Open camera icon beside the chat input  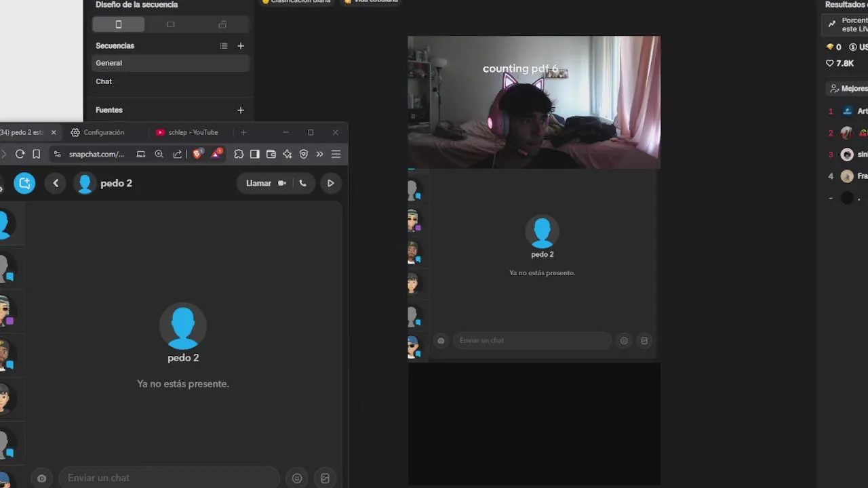[x=41, y=478]
